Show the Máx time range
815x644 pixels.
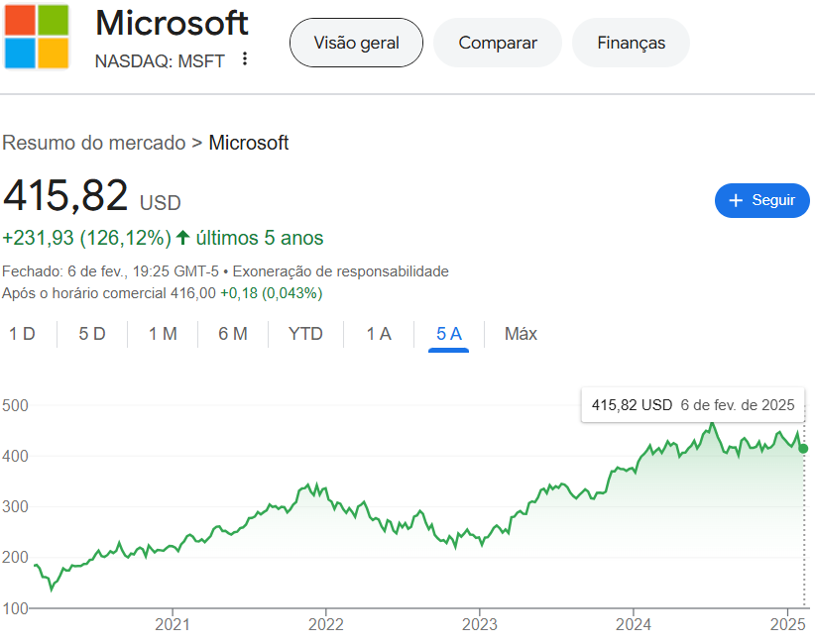coord(521,334)
